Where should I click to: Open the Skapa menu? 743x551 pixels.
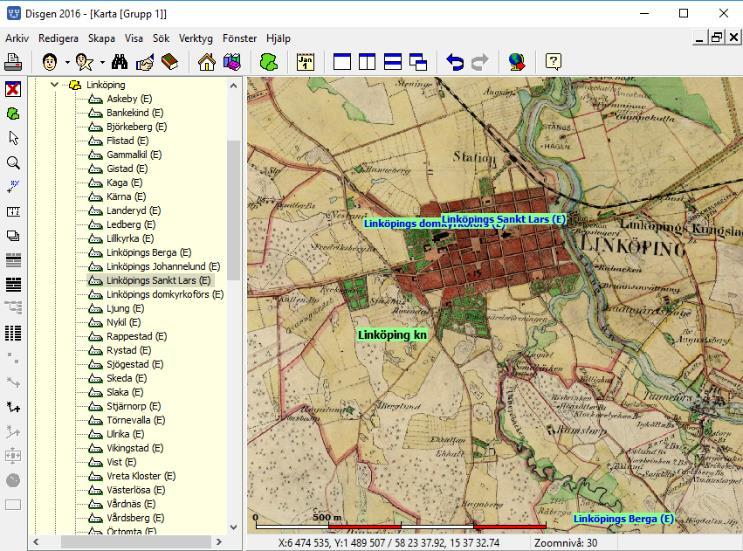101,38
